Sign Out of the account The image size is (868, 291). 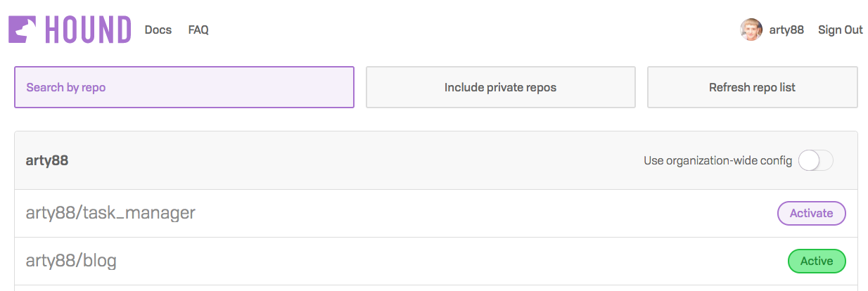point(840,30)
